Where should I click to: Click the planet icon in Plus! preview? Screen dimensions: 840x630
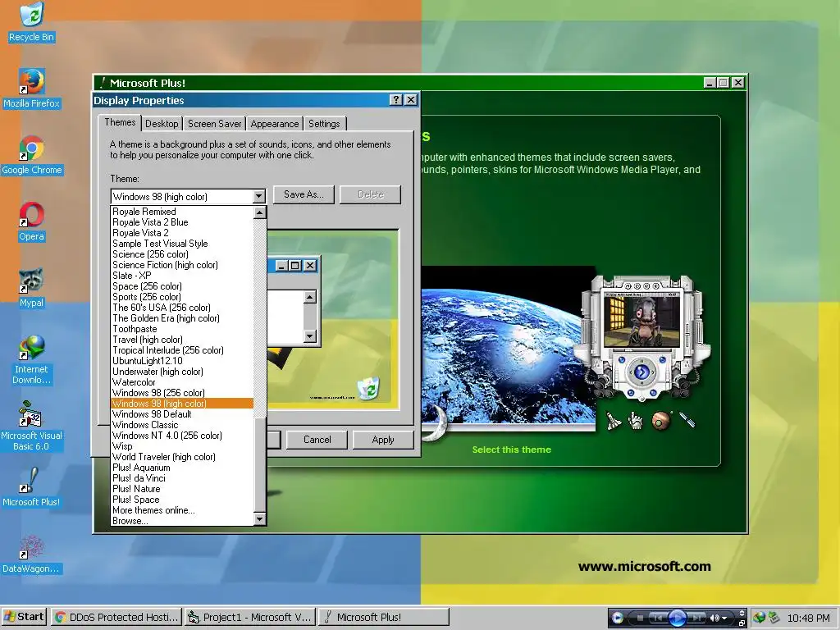tap(662, 421)
